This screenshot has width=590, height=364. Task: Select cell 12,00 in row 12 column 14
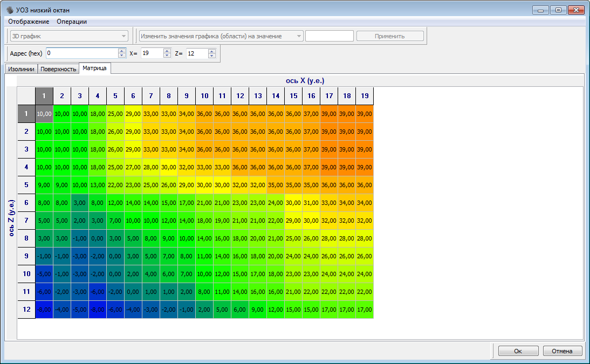(x=276, y=310)
